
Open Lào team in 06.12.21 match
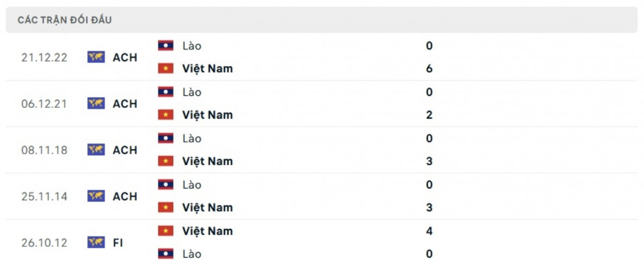(192, 92)
